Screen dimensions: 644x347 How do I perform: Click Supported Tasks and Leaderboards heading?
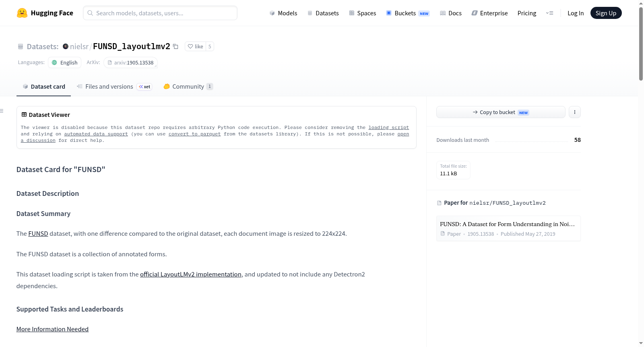pos(70,309)
